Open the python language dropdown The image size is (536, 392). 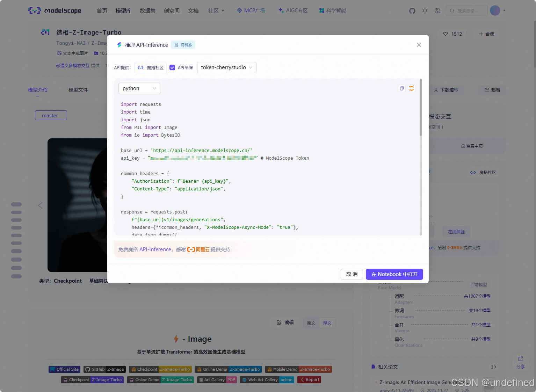coord(139,88)
